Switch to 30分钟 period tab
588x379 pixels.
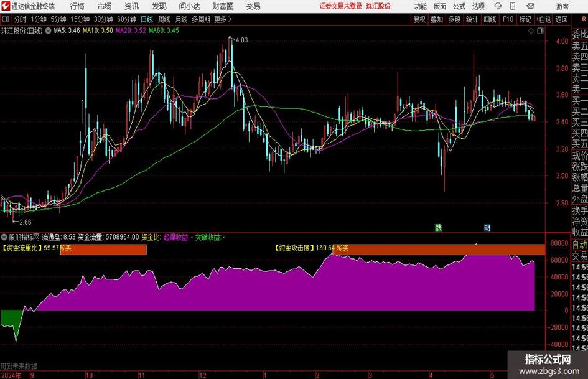103,19
